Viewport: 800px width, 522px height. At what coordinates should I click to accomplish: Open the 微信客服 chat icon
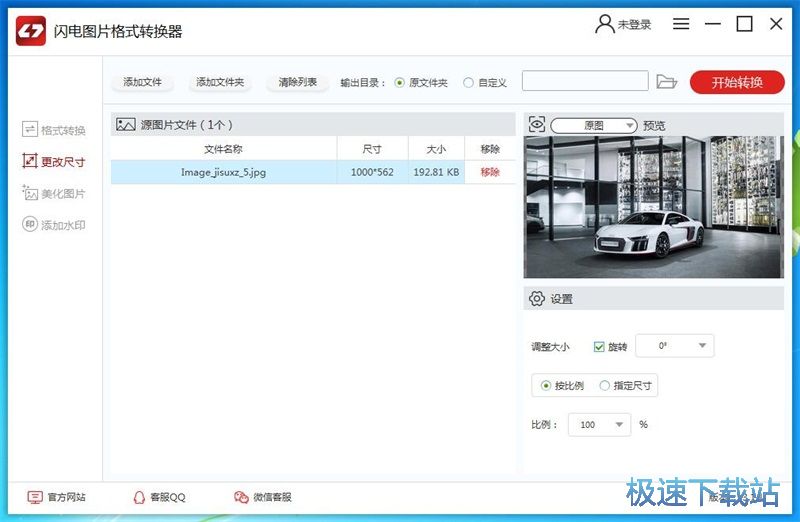click(x=241, y=497)
